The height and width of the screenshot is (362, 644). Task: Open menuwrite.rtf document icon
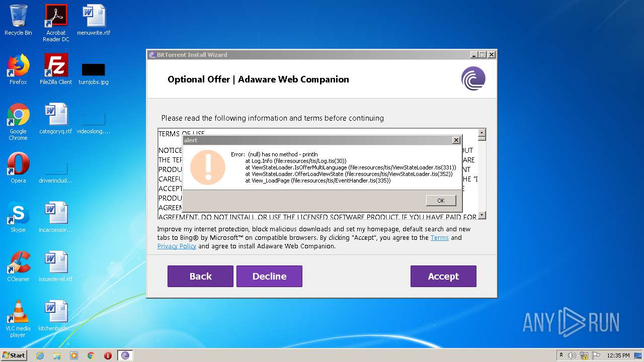click(x=94, y=20)
